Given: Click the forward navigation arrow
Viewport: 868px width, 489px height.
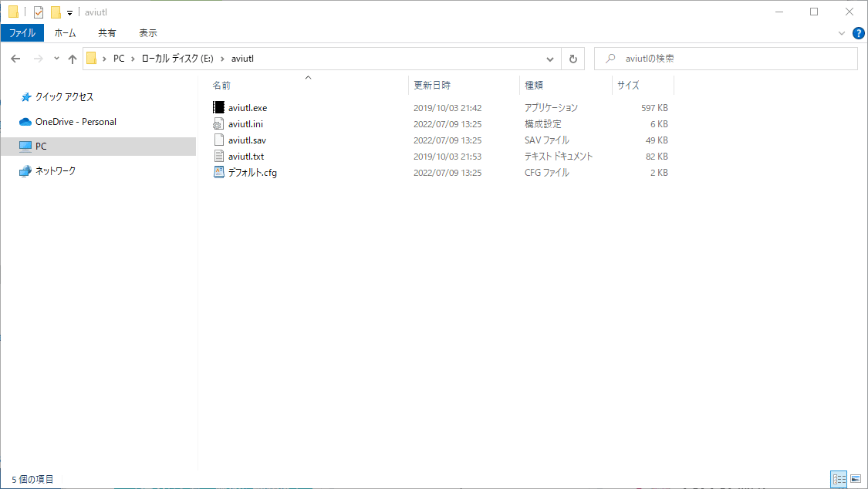Looking at the screenshot, I should pos(39,59).
